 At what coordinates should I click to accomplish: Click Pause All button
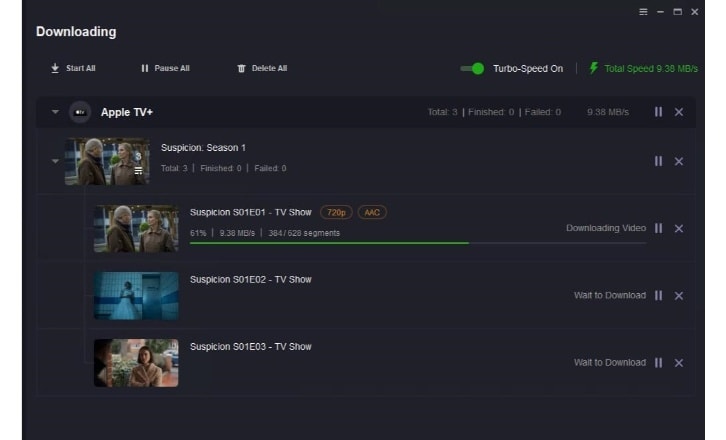point(165,68)
